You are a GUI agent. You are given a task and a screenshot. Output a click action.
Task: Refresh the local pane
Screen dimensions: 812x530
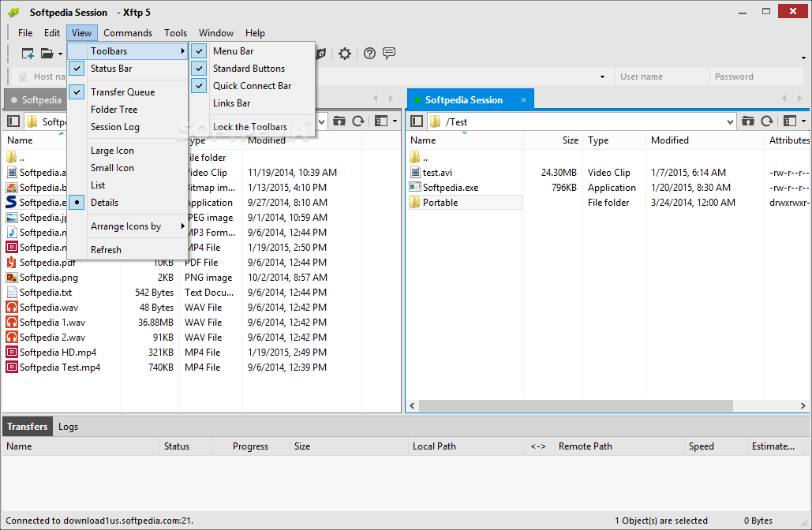pyautogui.click(x=358, y=121)
